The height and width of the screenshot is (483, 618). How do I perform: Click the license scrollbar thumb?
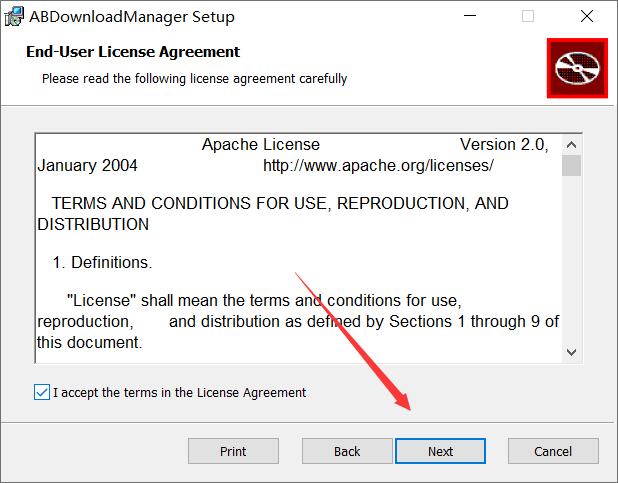(x=571, y=165)
